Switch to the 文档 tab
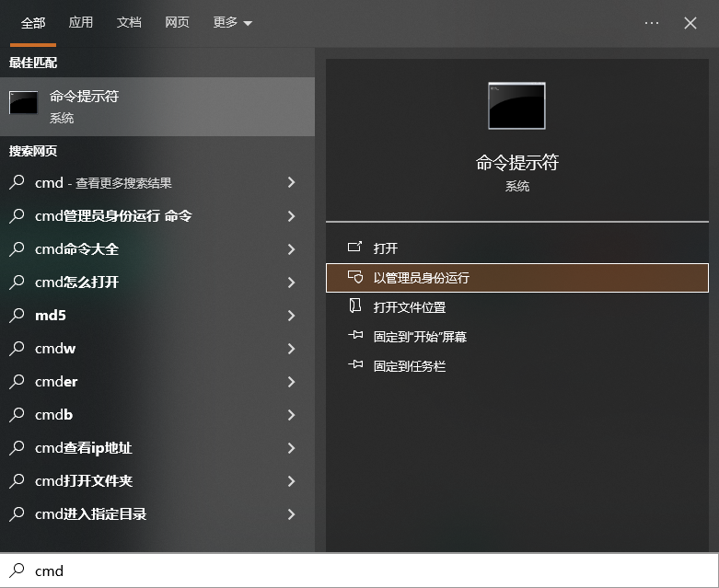Image resolution: width=719 pixels, height=588 pixels. (x=129, y=22)
